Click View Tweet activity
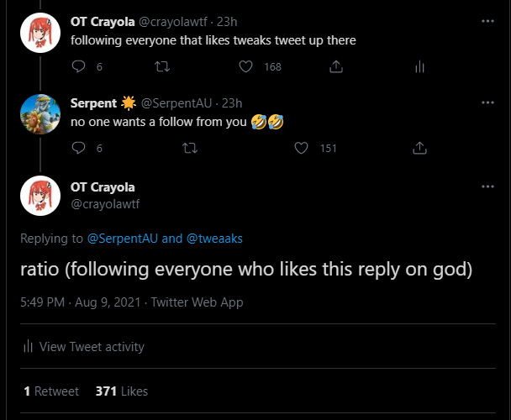Screen dimensions: 511x420 tap(91, 346)
